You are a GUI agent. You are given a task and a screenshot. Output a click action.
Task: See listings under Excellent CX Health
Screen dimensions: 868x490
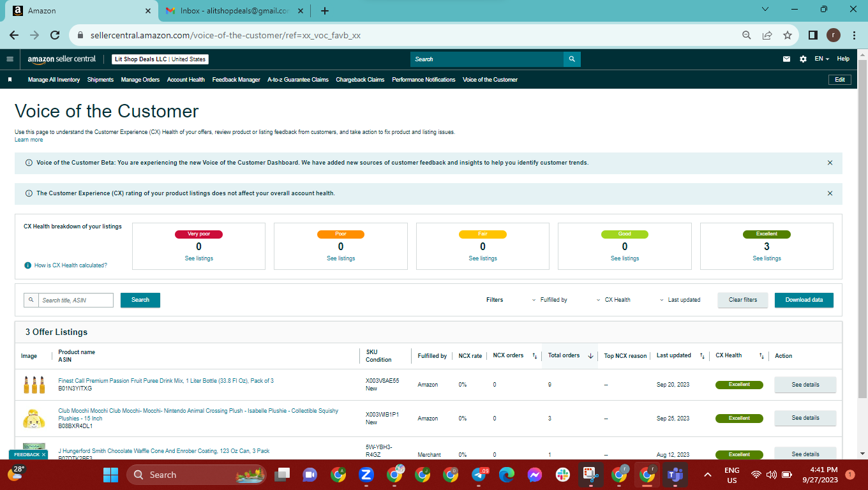767,258
